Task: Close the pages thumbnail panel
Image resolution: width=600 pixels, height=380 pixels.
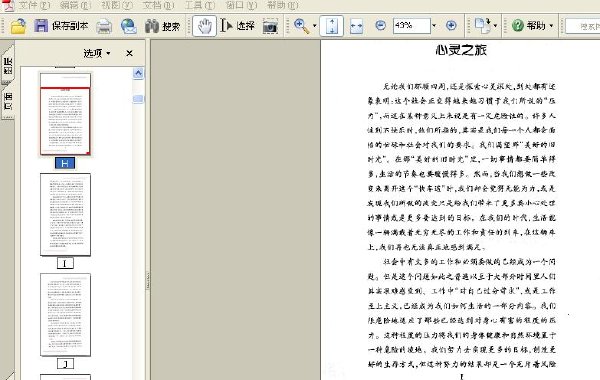Action: click(129, 53)
